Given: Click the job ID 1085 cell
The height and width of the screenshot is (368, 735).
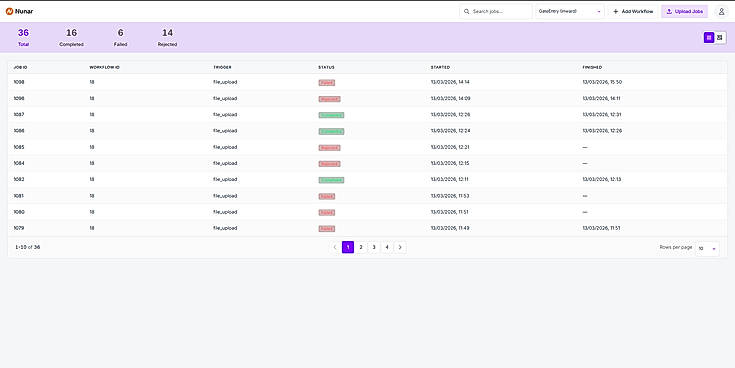Looking at the screenshot, I should coord(19,147).
